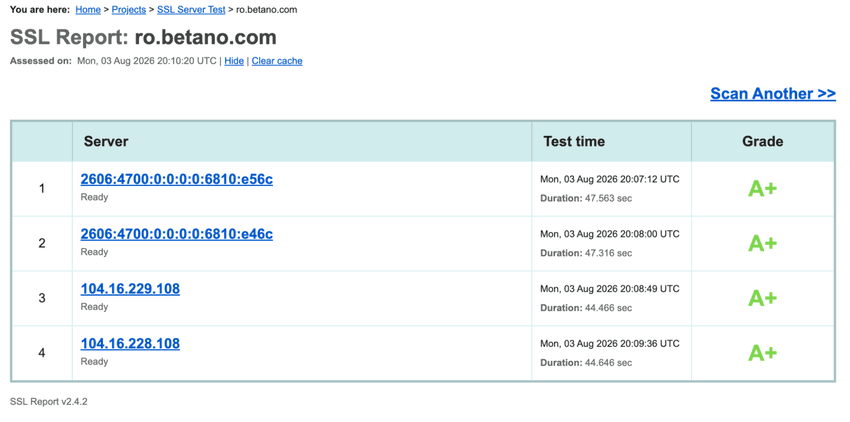This screenshot has height=422, width=850.
Task: Click test time 20:08:49 UTC
Action: [610, 289]
